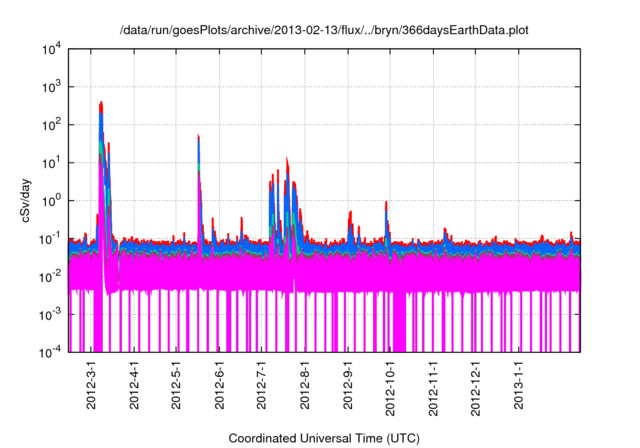Click the 2012-10-1 date tick label
Viewport: 640px width, 448px height.
pyautogui.click(x=390, y=388)
